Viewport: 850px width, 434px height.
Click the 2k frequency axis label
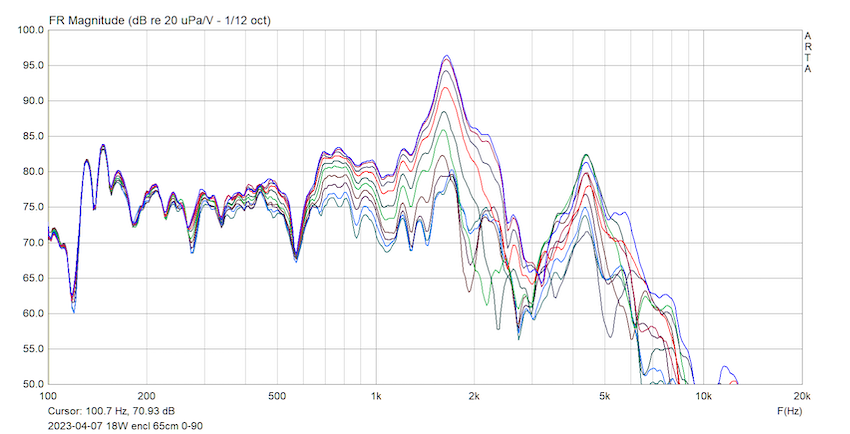tap(475, 395)
